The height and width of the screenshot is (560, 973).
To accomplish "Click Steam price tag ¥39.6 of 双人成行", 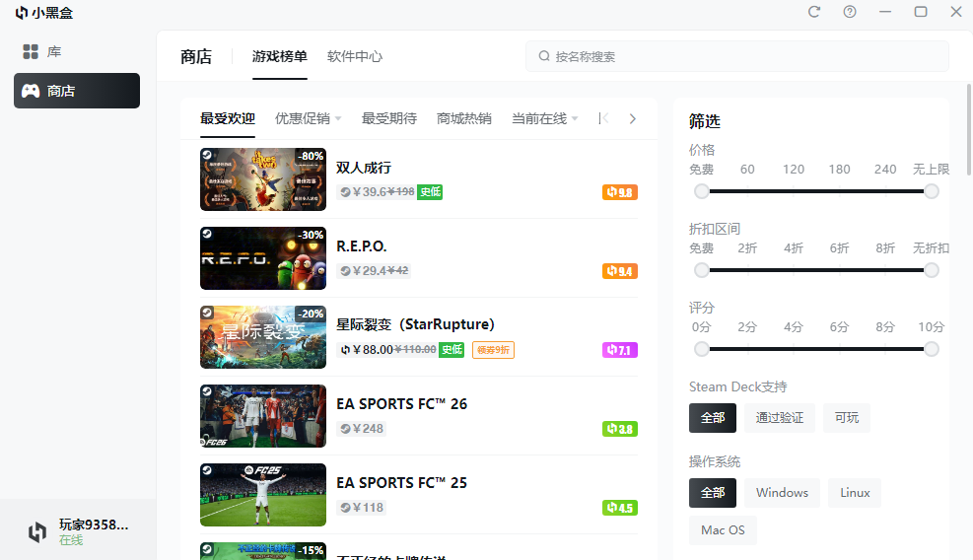I will pos(377,192).
